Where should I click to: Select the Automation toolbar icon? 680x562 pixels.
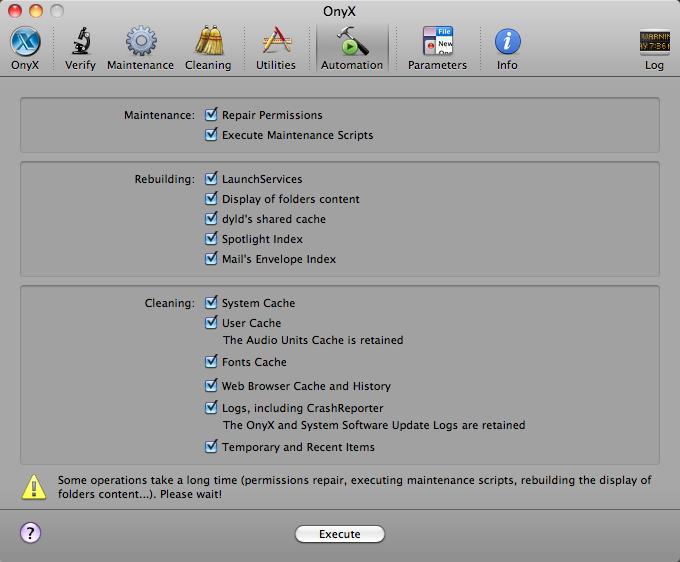351,43
